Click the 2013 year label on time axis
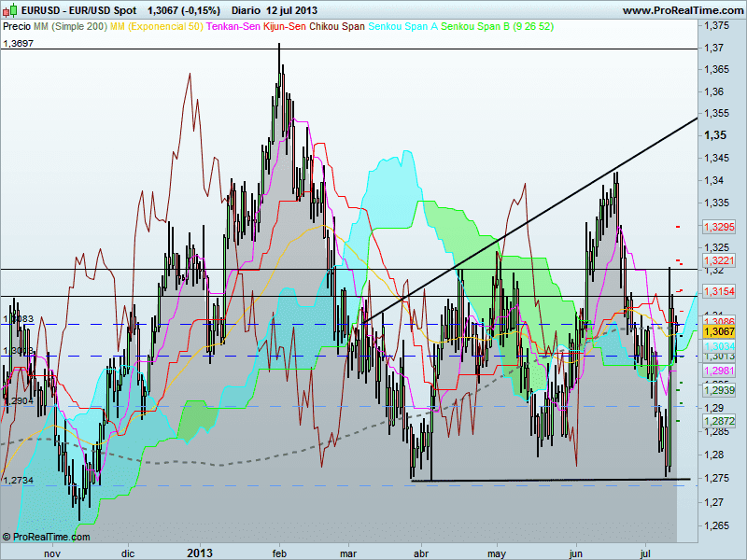This screenshot has width=747, height=560. point(200,553)
